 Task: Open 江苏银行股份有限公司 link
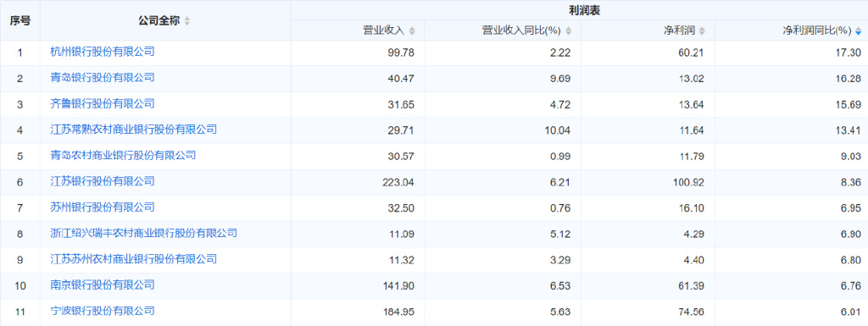[x=102, y=181]
